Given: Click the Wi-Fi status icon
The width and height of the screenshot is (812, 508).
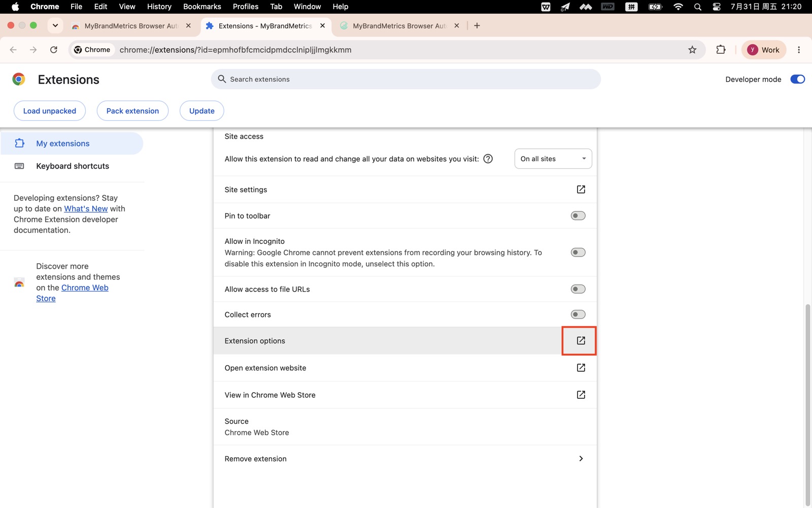Looking at the screenshot, I should (x=678, y=7).
